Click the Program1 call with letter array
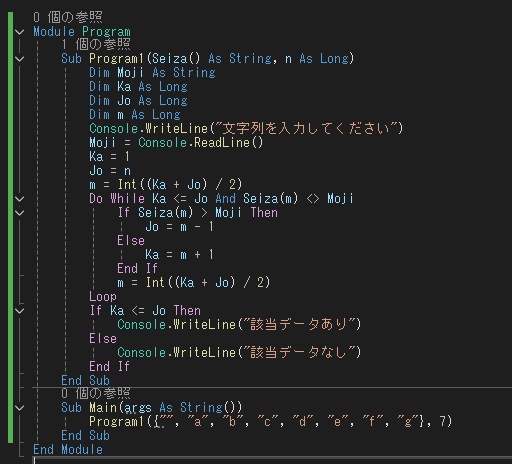The width and height of the screenshot is (512, 464). pos(271,422)
